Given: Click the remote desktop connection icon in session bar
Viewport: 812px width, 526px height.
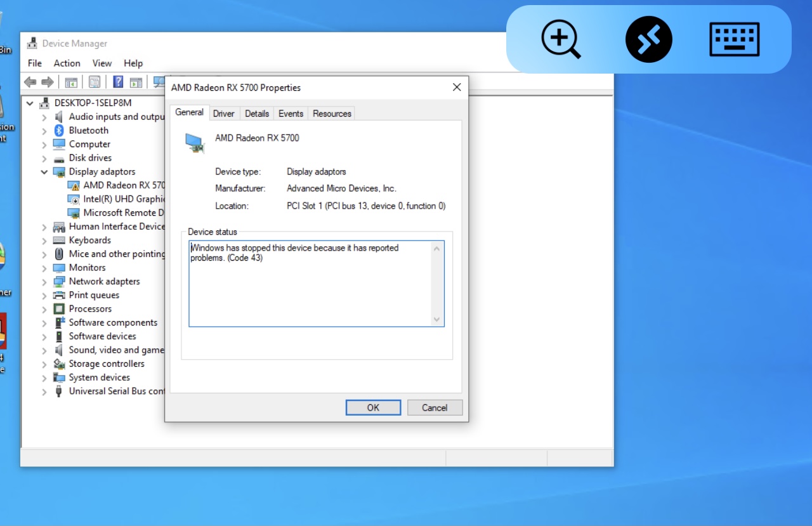Looking at the screenshot, I should [x=648, y=39].
